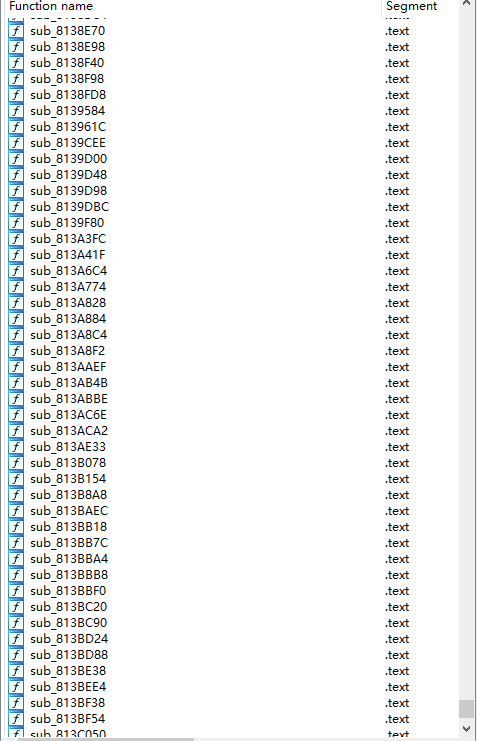
Task: Select function sub_813B078
Action: [x=68, y=463]
